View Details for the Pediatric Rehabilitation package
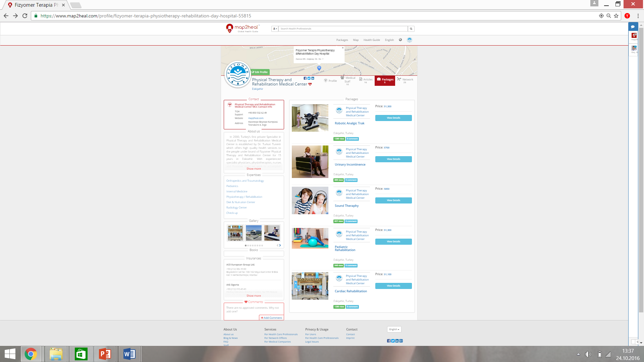 click(393, 242)
